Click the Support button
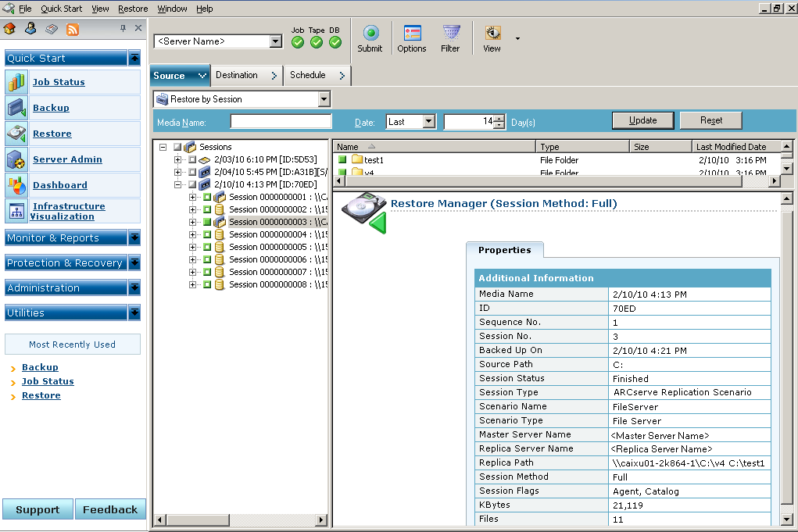The height and width of the screenshot is (532, 798). pyautogui.click(x=38, y=509)
